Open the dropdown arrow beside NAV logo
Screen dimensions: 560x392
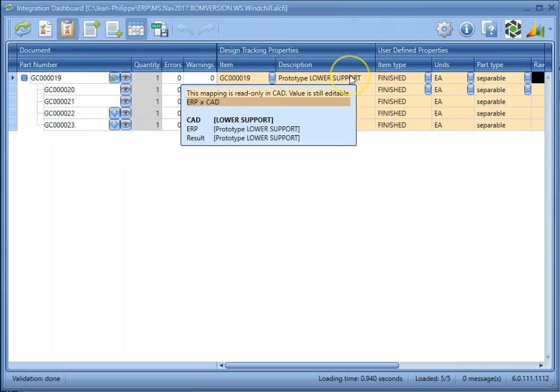click(x=550, y=29)
